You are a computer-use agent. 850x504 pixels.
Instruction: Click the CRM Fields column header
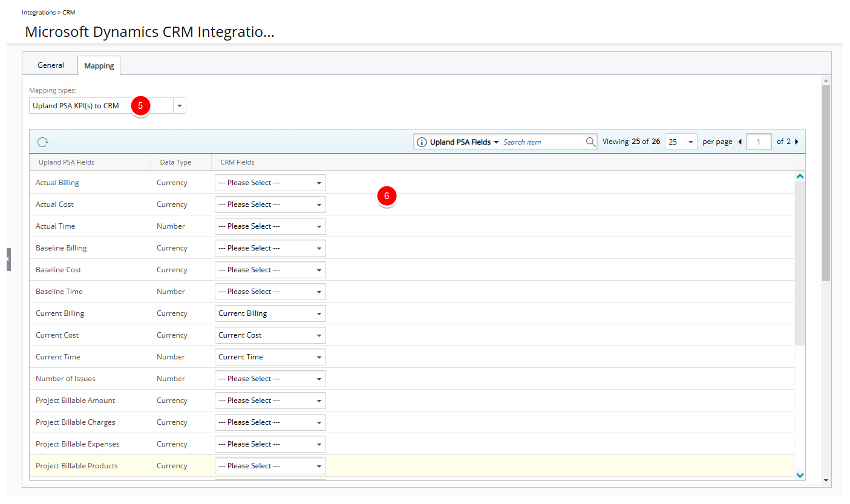point(237,162)
